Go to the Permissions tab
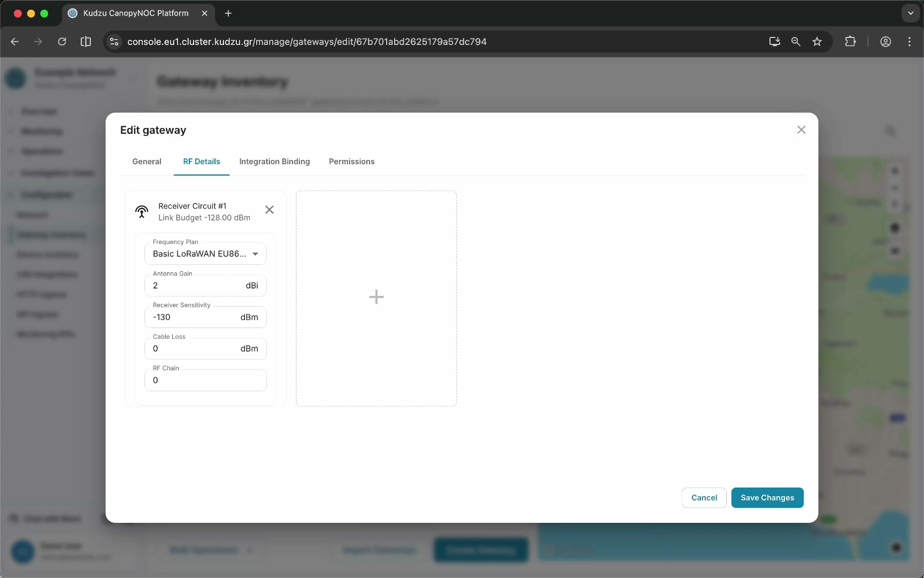The width and height of the screenshot is (924, 578). point(351,162)
